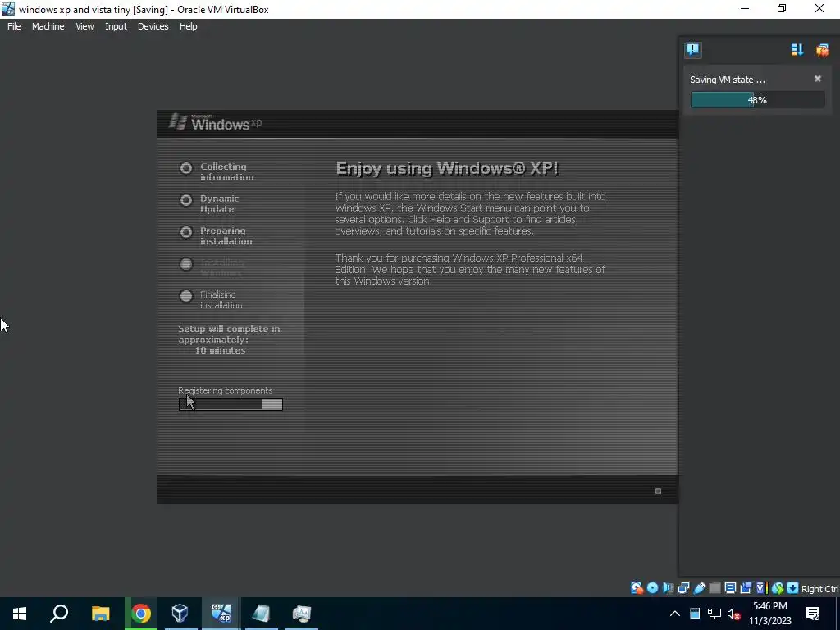
Task: Open the Input menu
Action: (116, 26)
